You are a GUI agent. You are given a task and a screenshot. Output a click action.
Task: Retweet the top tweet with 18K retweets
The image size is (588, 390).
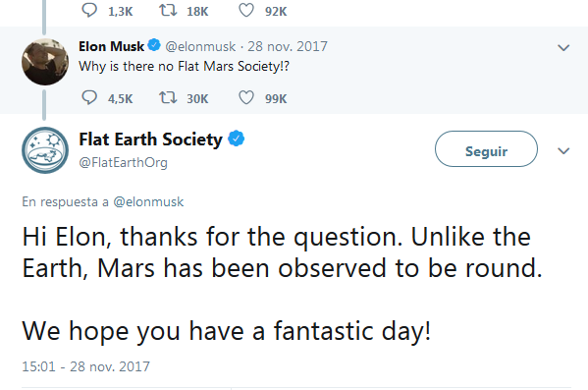[168, 10]
